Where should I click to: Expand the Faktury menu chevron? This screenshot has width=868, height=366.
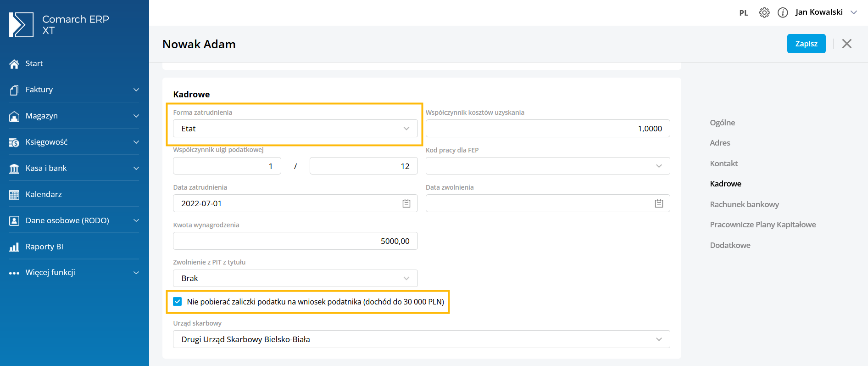[x=136, y=90]
